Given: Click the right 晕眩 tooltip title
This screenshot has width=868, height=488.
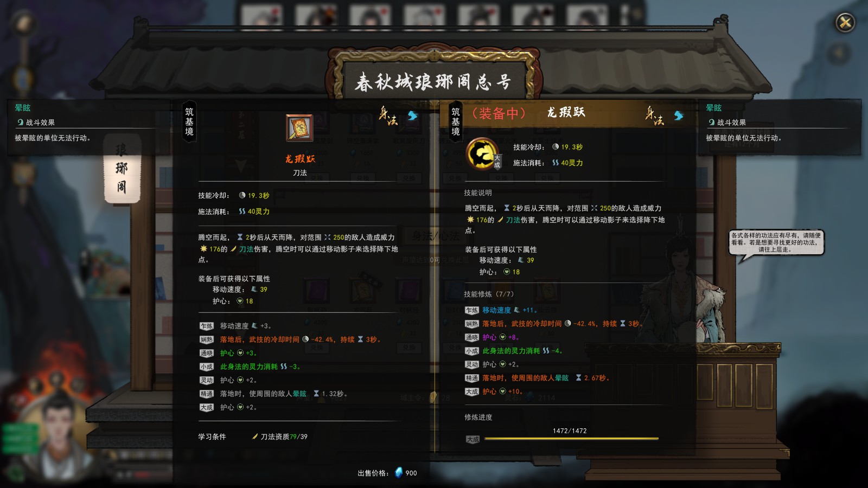Looking at the screenshot, I should pyautogui.click(x=714, y=108).
